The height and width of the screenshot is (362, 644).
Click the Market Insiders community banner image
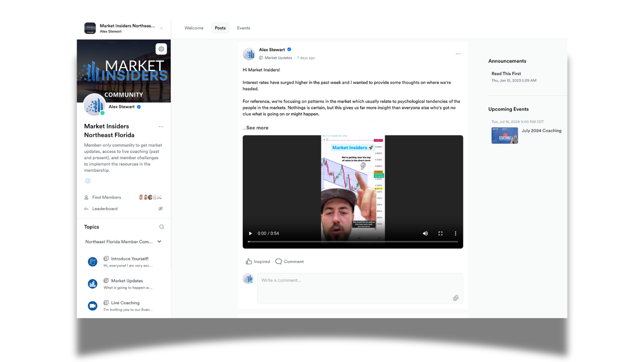tap(124, 71)
